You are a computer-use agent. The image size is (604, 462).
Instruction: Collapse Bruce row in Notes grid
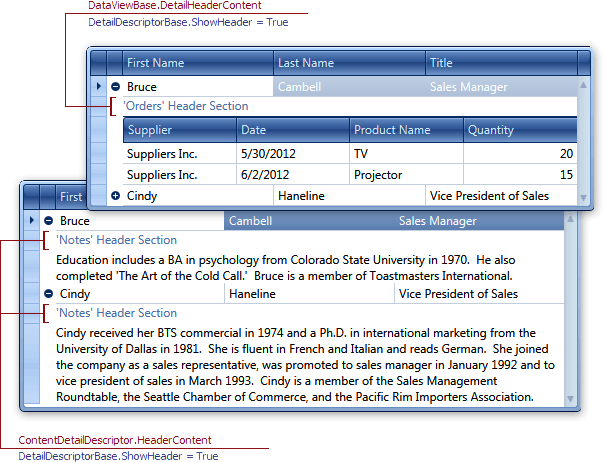[49, 221]
